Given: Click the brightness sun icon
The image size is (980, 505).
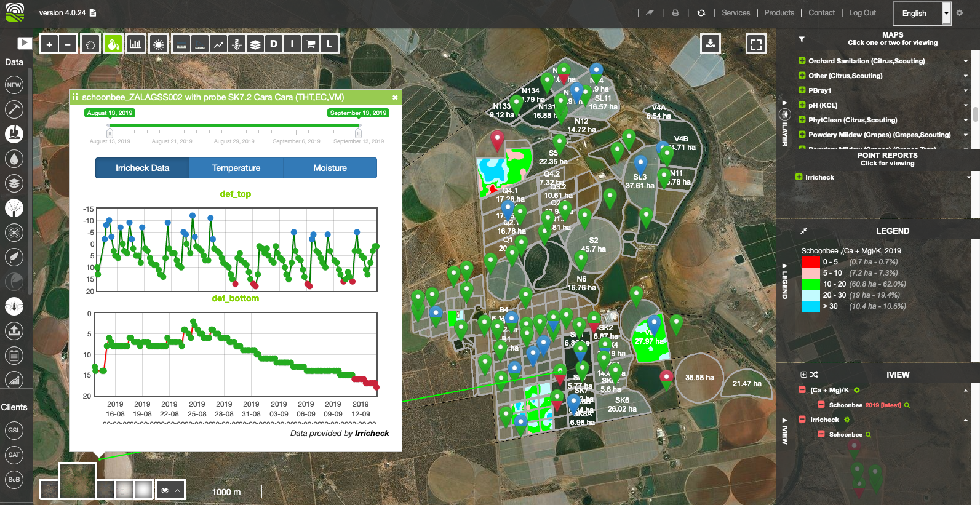Looking at the screenshot, I should [159, 44].
